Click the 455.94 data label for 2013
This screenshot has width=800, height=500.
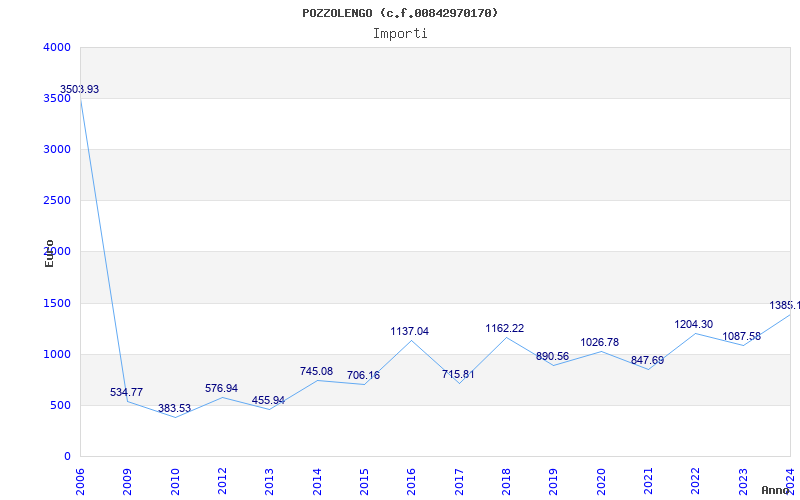[x=269, y=401]
